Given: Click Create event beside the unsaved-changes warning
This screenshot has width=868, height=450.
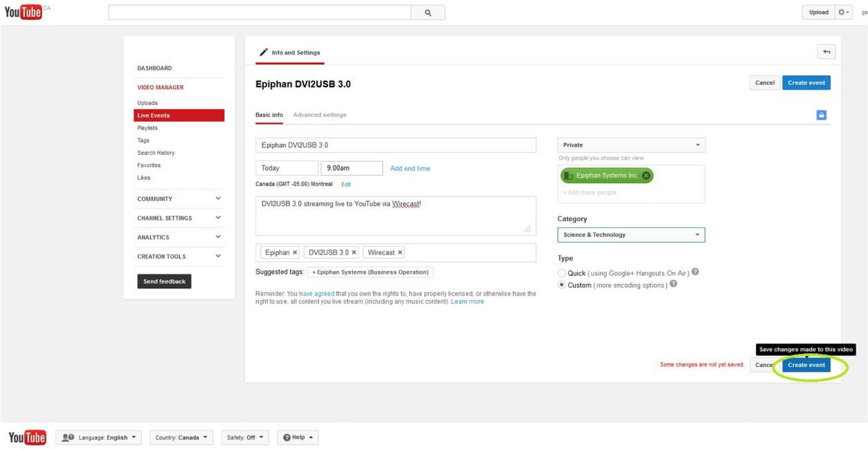Looking at the screenshot, I should (807, 365).
